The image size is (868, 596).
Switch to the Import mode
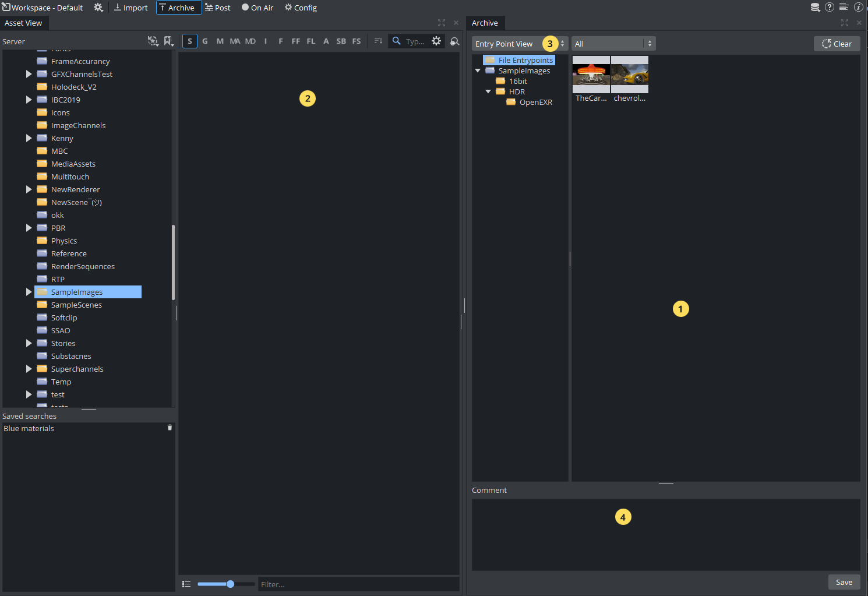click(131, 8)
